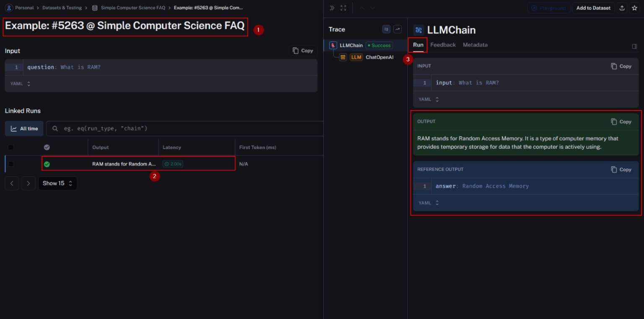Screen dimensions: 644x319
Task: Click the share/upload icon button
Action: point(622,8)
